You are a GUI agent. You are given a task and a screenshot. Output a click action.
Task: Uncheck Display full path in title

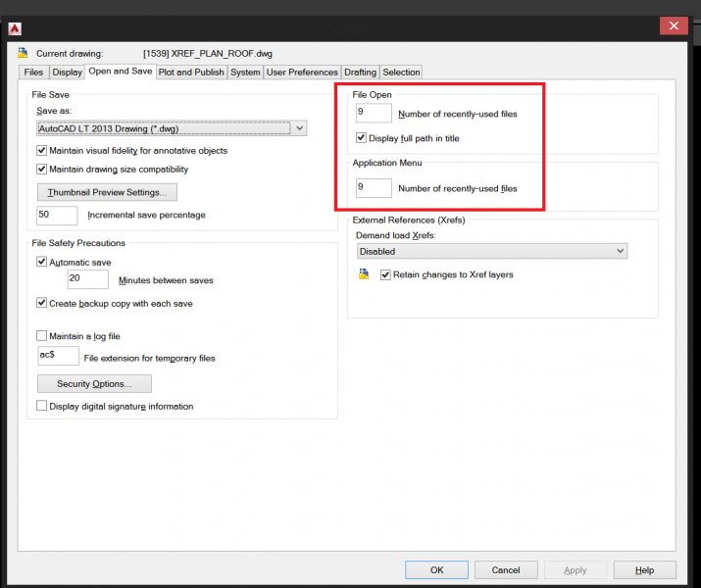pyautogui.click(x=361, y=138)
